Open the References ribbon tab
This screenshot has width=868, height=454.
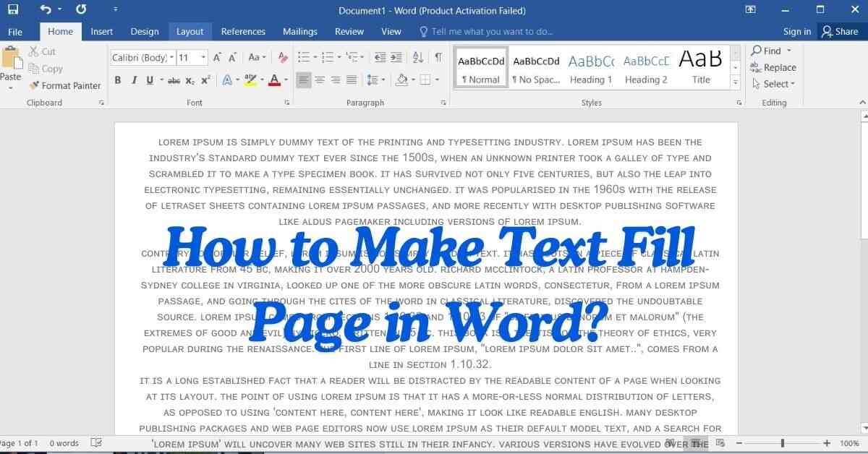click(243, 32)
